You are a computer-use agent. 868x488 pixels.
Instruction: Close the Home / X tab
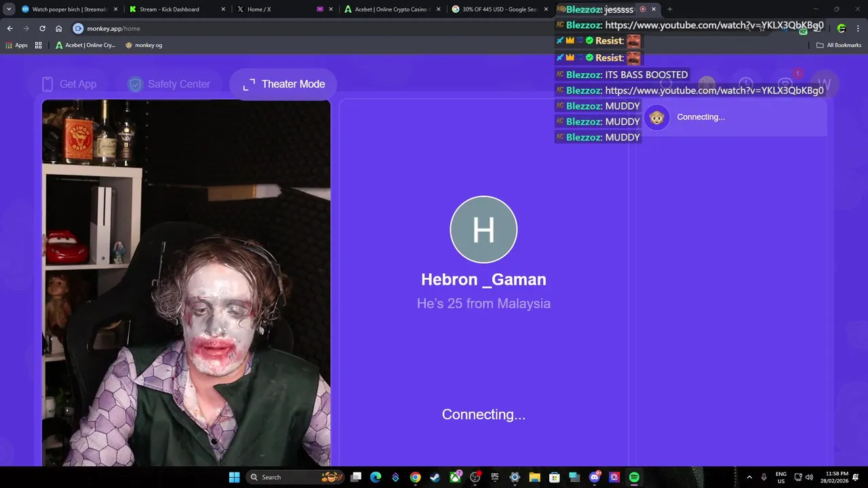tap(331, 9)
